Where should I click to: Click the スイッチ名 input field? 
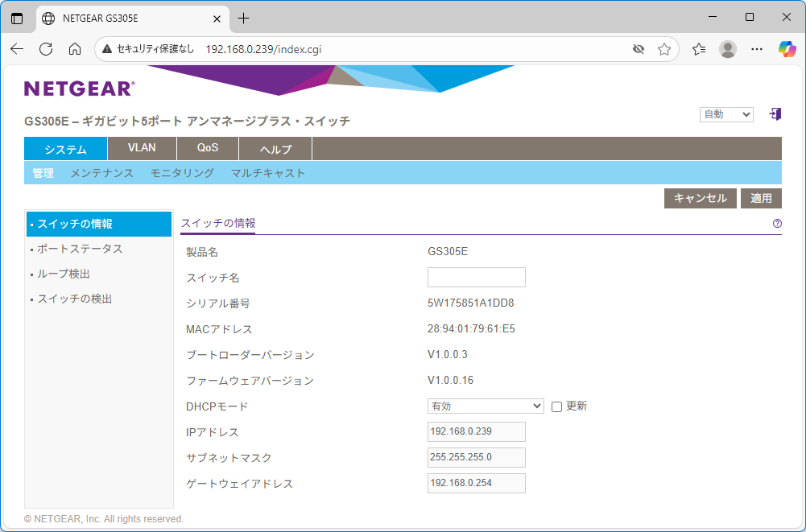coord(476,278)
